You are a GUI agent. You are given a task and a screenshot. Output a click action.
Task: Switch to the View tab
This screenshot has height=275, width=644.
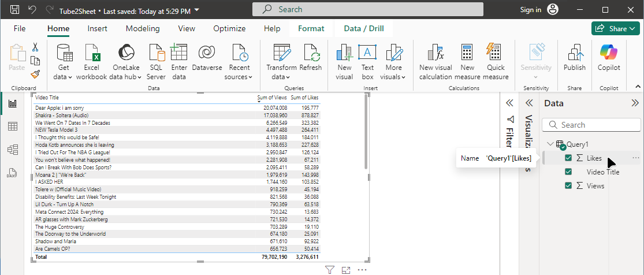(x=187, y=29)
